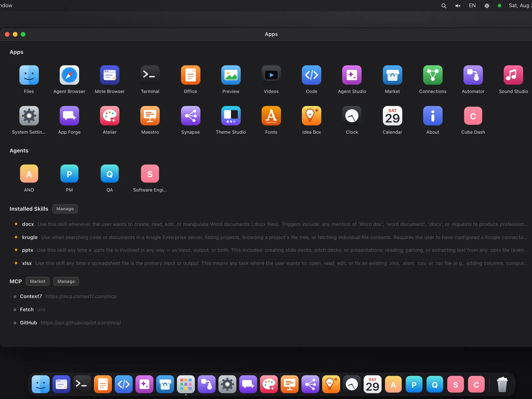Viewport: 532px width, 399px height.
Task: Open the Preview app icon
Action: (x=231, y=75)
